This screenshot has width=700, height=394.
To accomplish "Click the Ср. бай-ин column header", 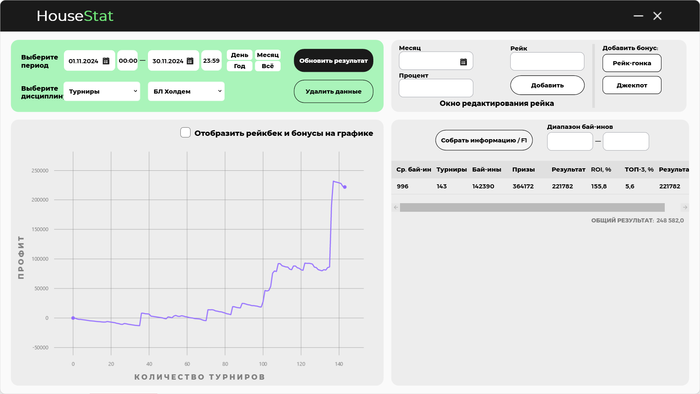I will point(414,170).
